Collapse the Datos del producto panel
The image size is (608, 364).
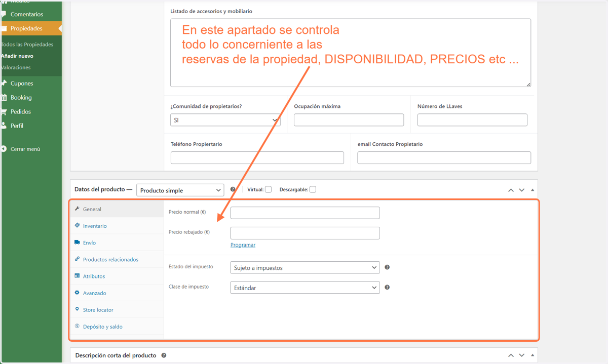(x=533, y=190)
